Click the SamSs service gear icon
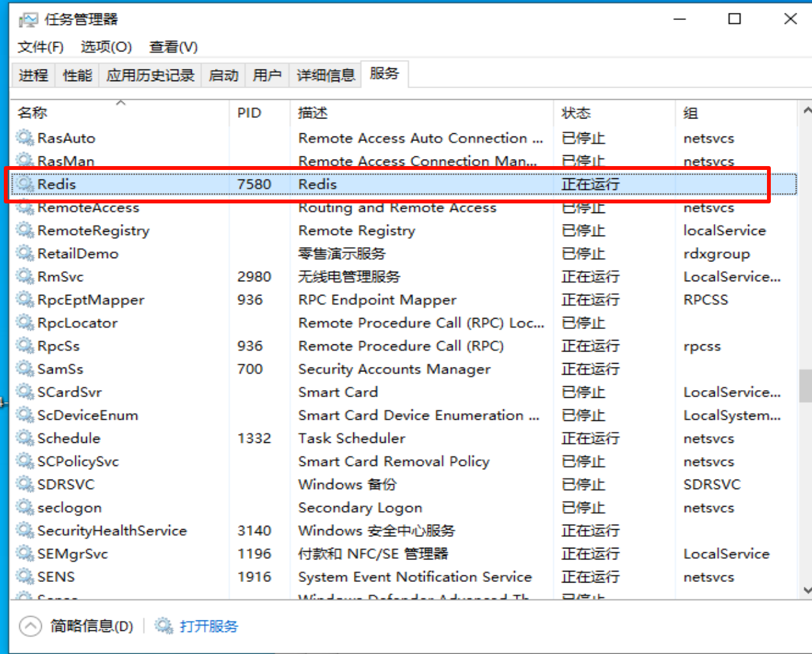The width and height of the screenshot is (812, 654). point(25,369)
